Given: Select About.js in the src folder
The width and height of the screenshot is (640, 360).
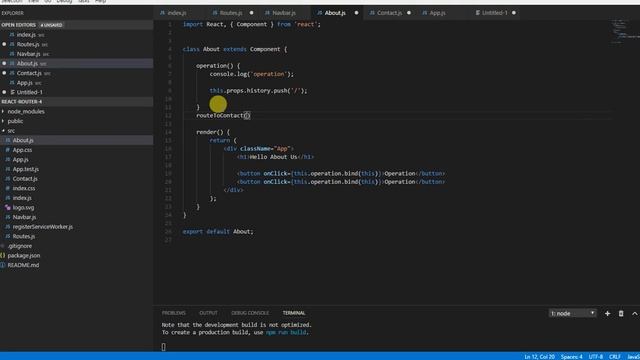Looking at the screenshot, I should [x=77, y=140].
